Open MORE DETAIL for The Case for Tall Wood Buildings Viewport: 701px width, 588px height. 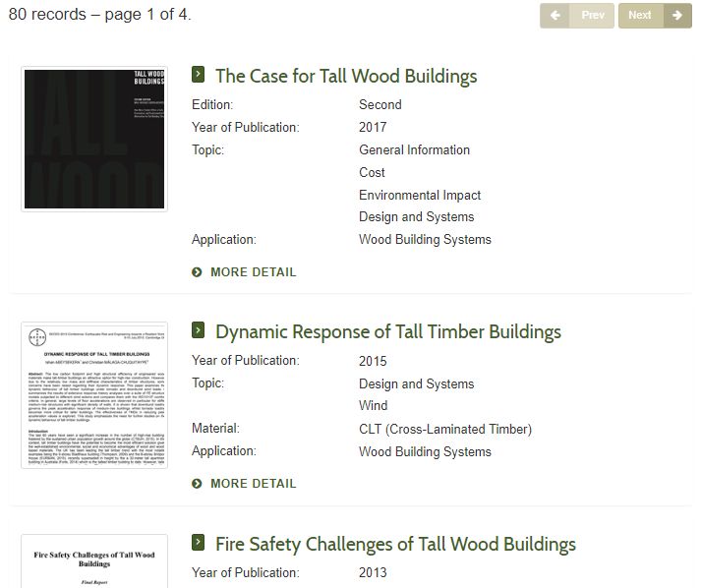click(253, 271)
